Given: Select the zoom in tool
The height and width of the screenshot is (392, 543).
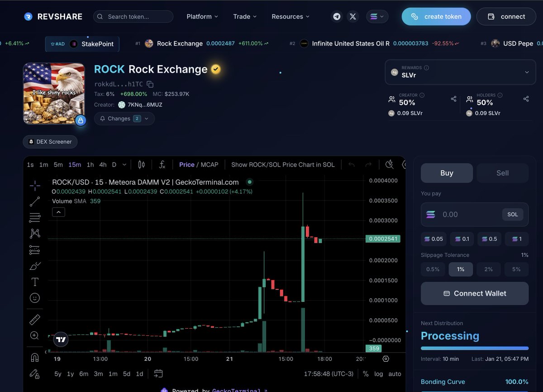Looking at the screenshot, I should point(35,335).
